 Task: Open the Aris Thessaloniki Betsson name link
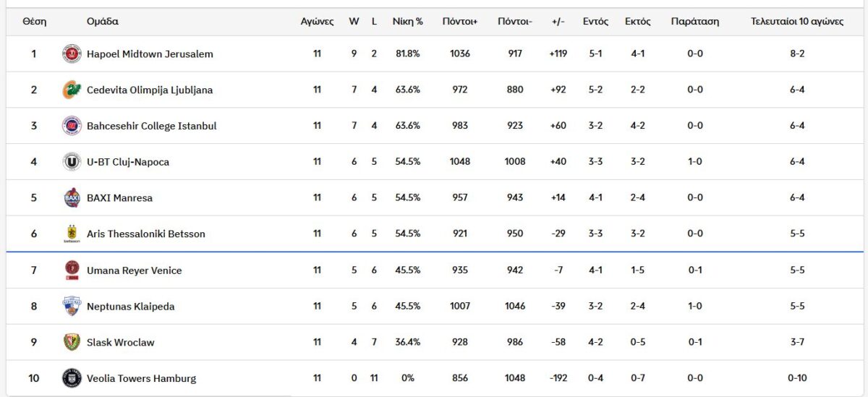pyautogui.click(x=145, y=234)
